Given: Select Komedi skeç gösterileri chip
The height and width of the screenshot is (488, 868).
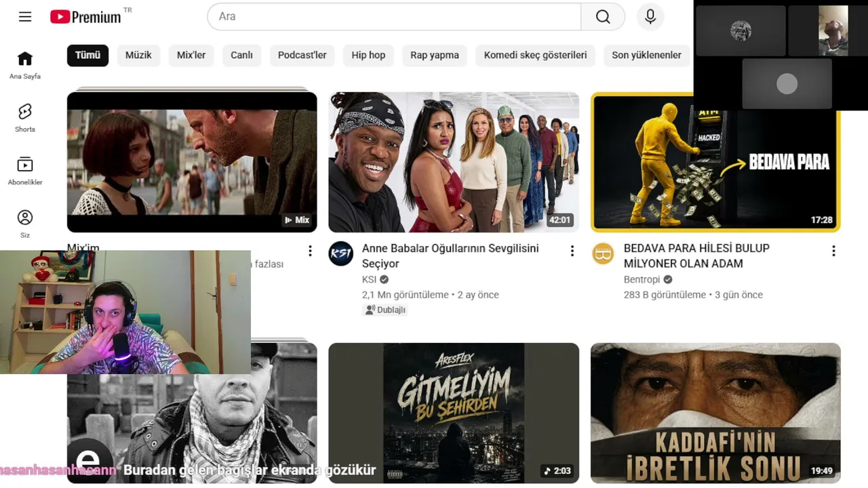Looking at the screenshot, I should pyautogui.click(x=536, y=55).
